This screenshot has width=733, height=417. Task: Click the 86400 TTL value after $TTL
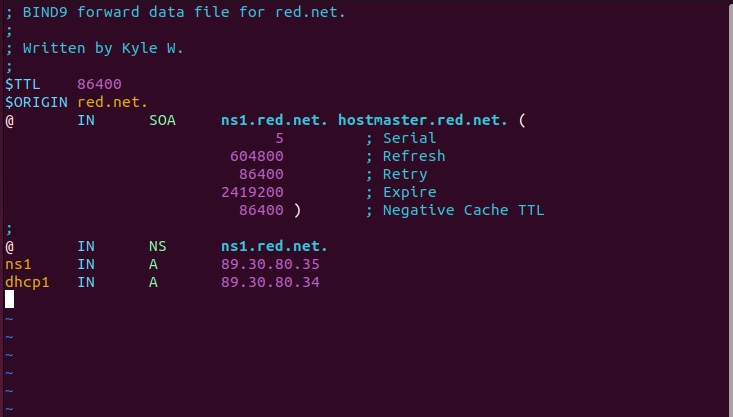tap(99, 84)
